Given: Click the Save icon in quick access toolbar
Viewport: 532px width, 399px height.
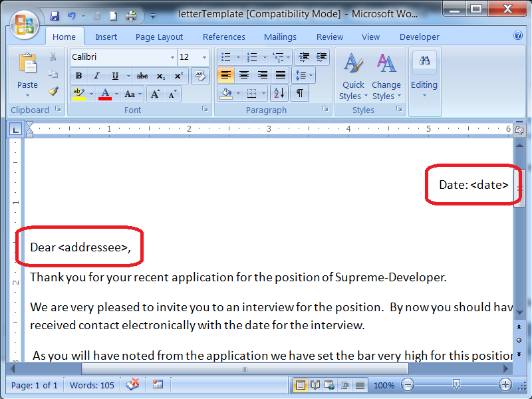Looking at the screenshot, I should coord(55,16).
